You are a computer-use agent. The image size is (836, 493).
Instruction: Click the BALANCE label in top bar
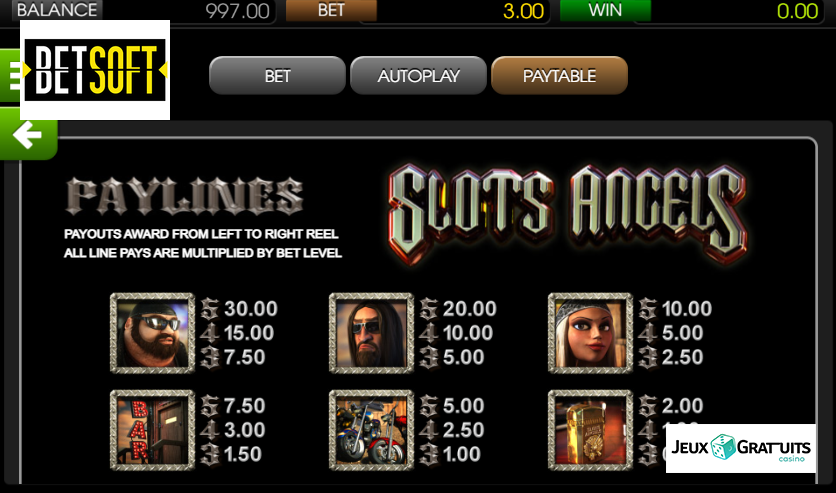coord(57,10)
